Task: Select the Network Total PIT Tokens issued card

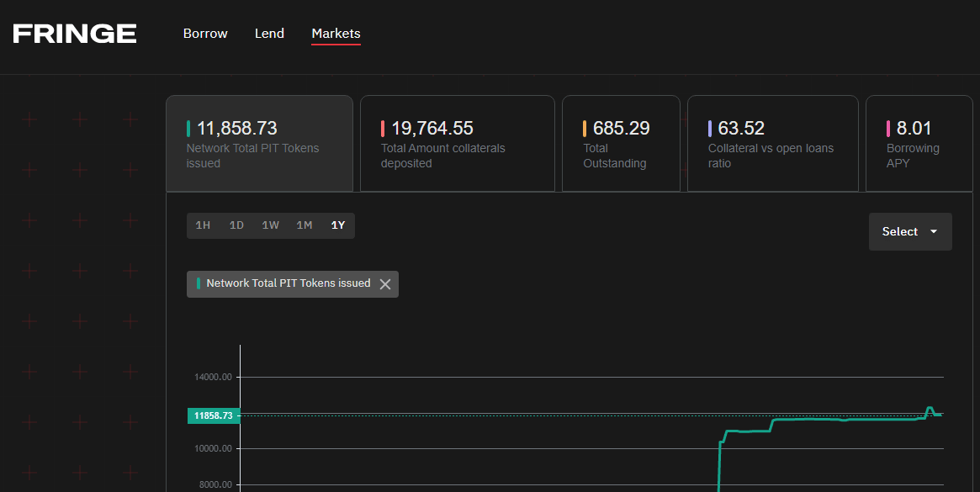Action: [x=259, y=144]
